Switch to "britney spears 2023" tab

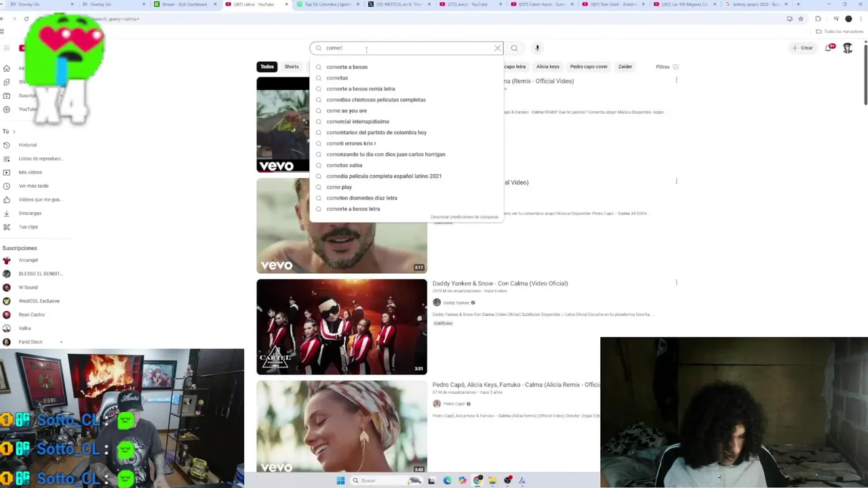(x=755, y=4)
